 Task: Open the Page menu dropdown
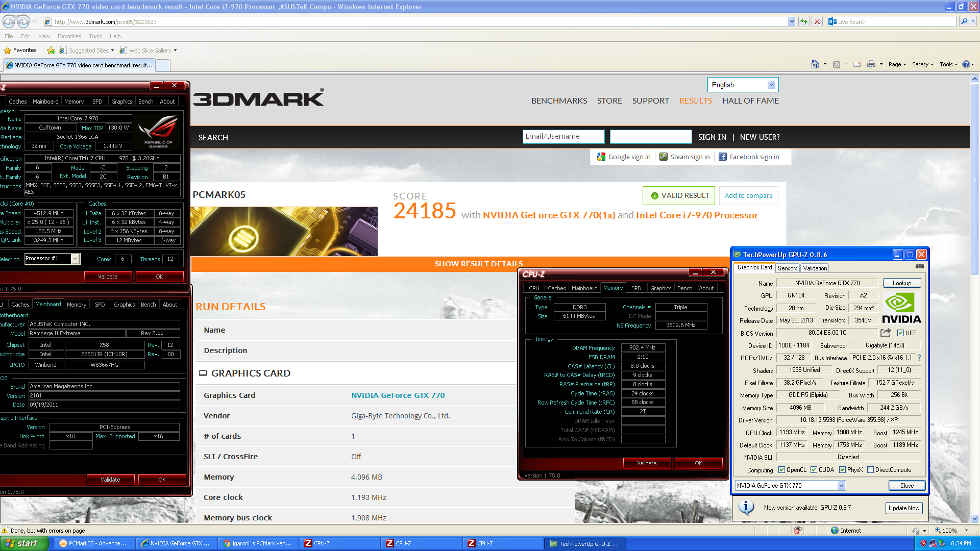click(x=897, y=64)
